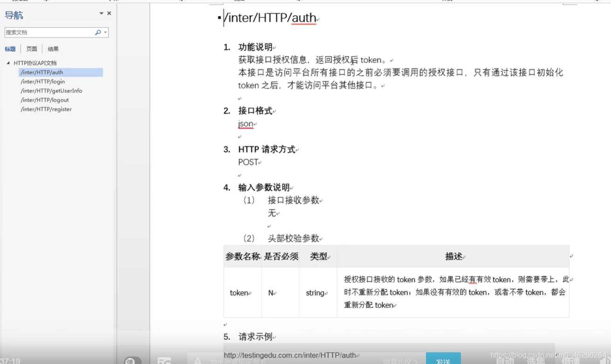Click the 头部校验参数 sub-item
This screenshot has height=364, width=611.
click(x=294, y=238)
